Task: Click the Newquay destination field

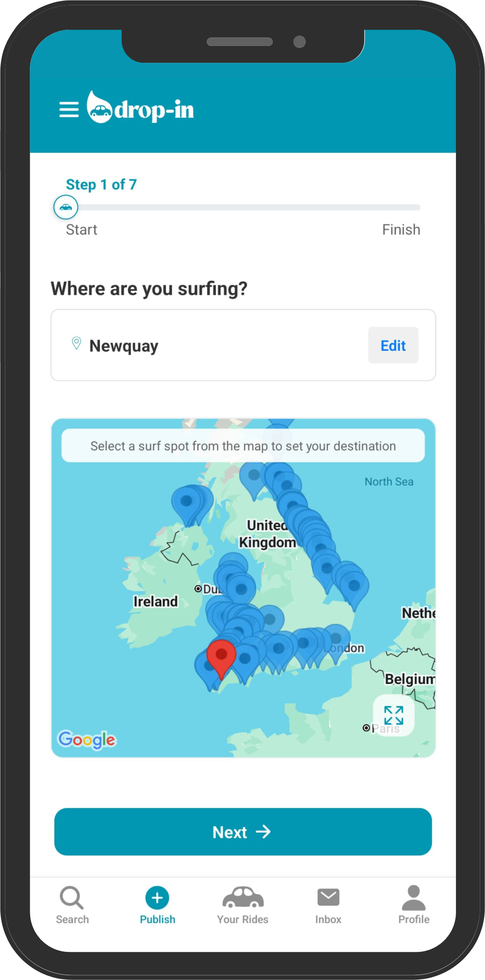Action: click(243, 345)
